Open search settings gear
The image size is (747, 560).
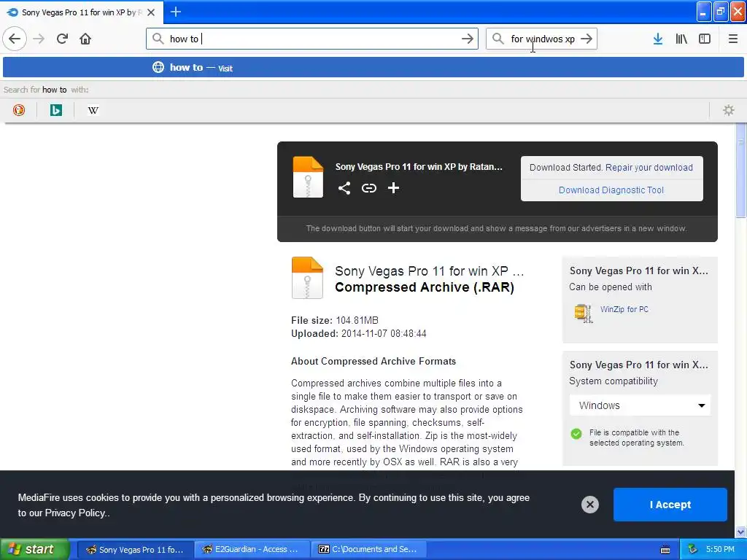click(x=729, y=110)
